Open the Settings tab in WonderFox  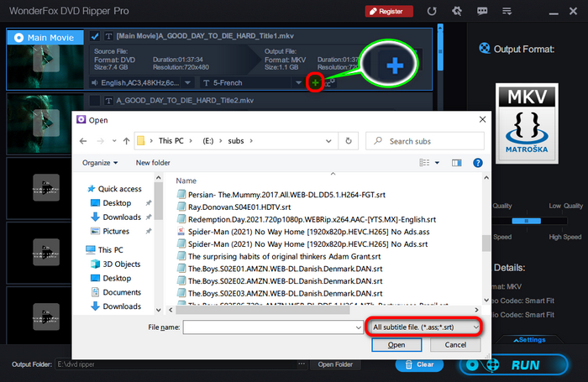tap(529, 340)
